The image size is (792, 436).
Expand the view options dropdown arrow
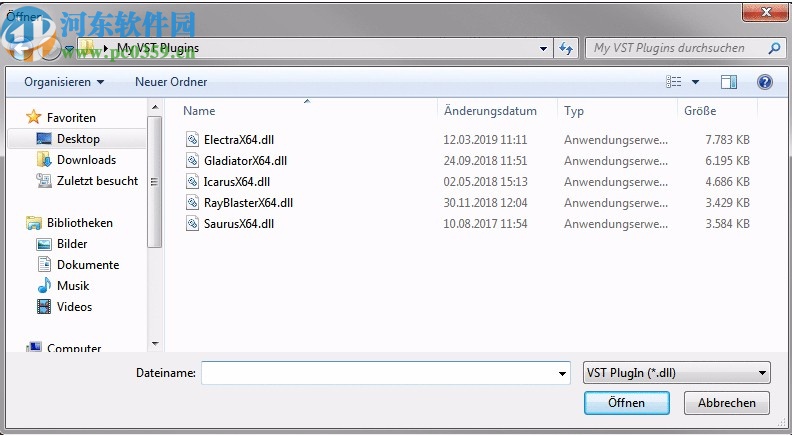[x=695, y=82]
